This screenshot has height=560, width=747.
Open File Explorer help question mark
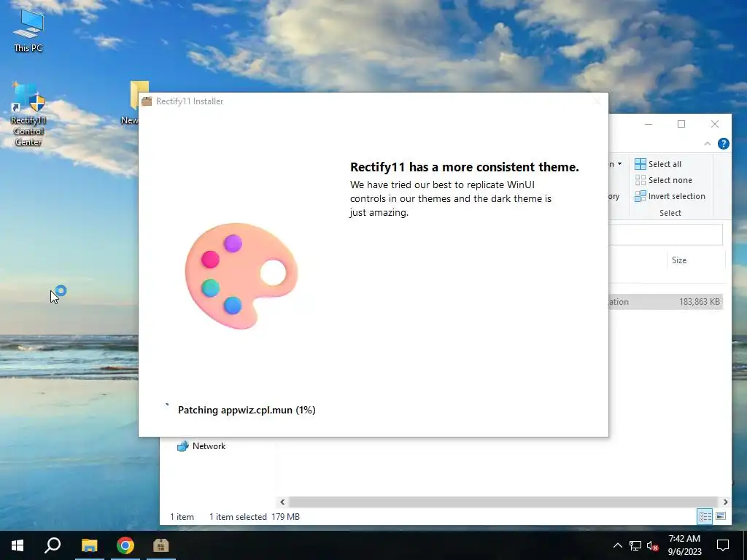click(x=723, y=144)
